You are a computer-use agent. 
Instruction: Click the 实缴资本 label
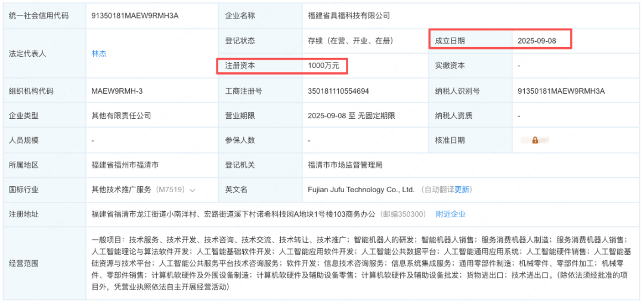(450, 66)
